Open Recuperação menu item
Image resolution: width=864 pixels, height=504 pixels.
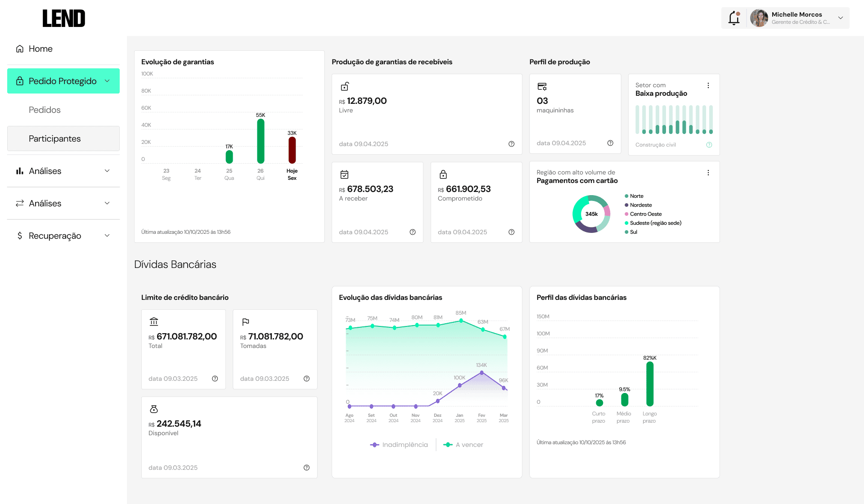tap(63, 236)
